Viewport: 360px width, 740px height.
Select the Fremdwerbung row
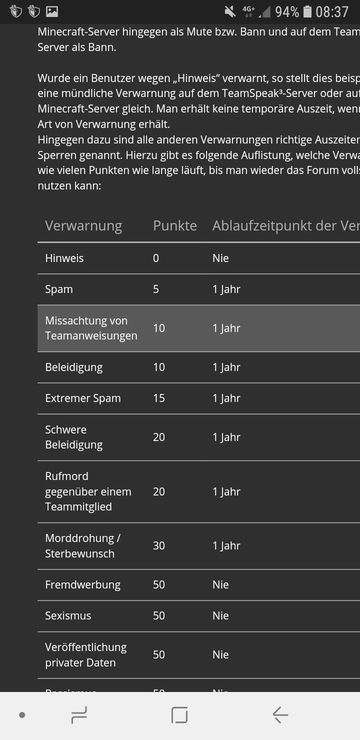tap(199, 585)
